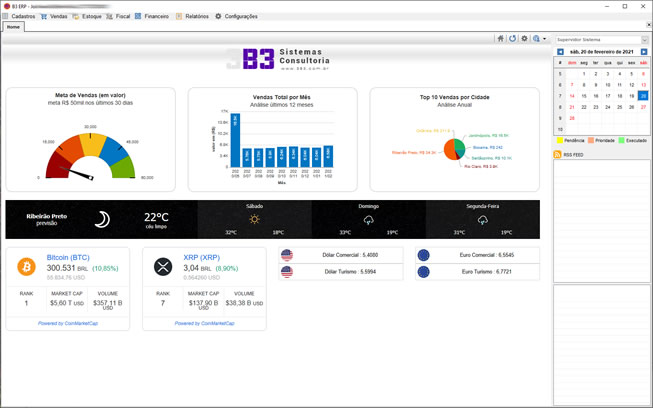Viewport: 653px width, 408px height.
Task: Open the Estoque menu
Action: click(87, 16)
